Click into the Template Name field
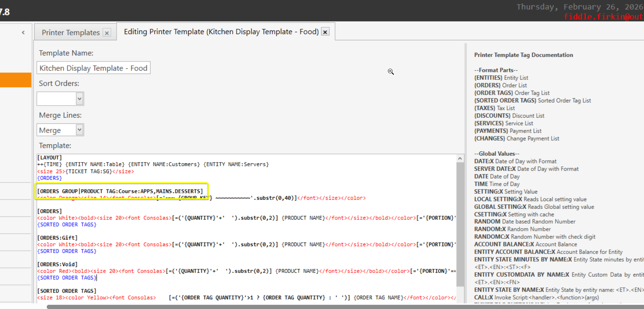The image size is (644, 309). click(93, 68)
